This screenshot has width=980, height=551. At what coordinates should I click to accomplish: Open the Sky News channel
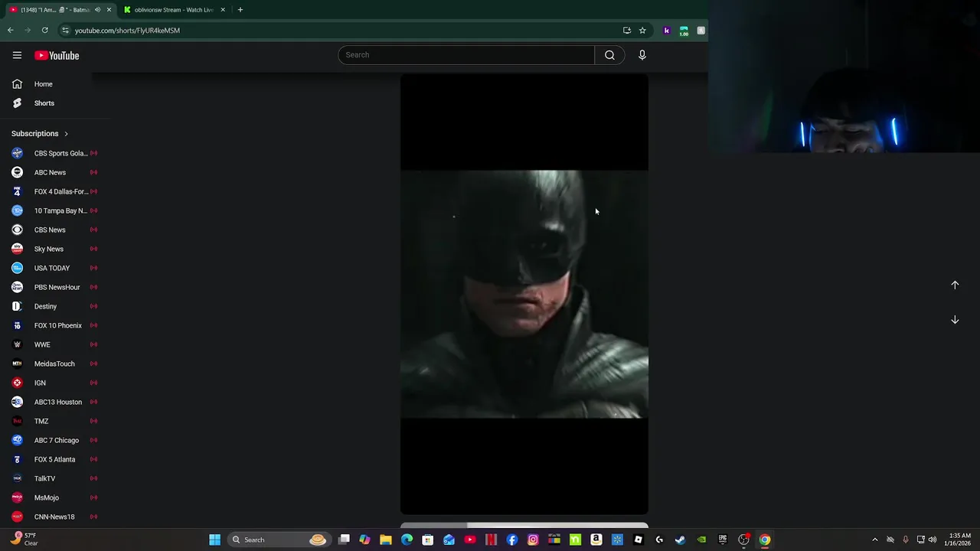click(x=54, y=249)
